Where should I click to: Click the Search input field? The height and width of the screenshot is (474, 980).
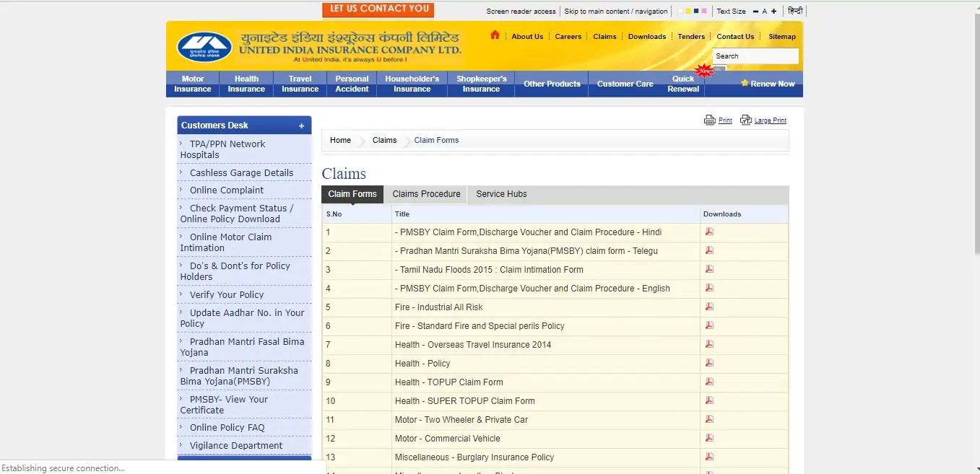[x=755, y=56]
